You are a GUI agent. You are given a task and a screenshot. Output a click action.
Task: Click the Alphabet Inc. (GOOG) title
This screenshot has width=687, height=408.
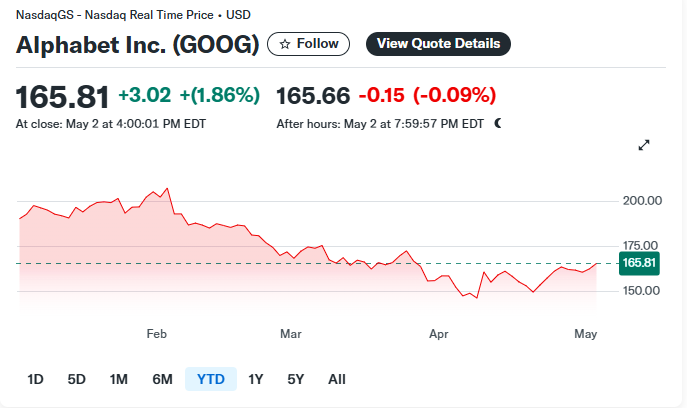coord(138,45)
